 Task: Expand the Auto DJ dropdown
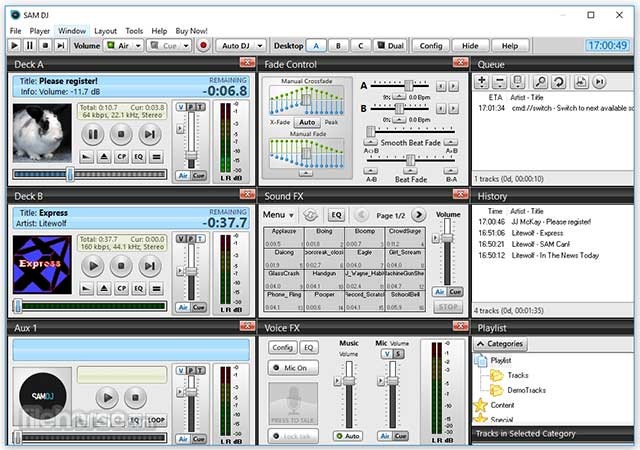pyautogui.click(x=261, y=45)
